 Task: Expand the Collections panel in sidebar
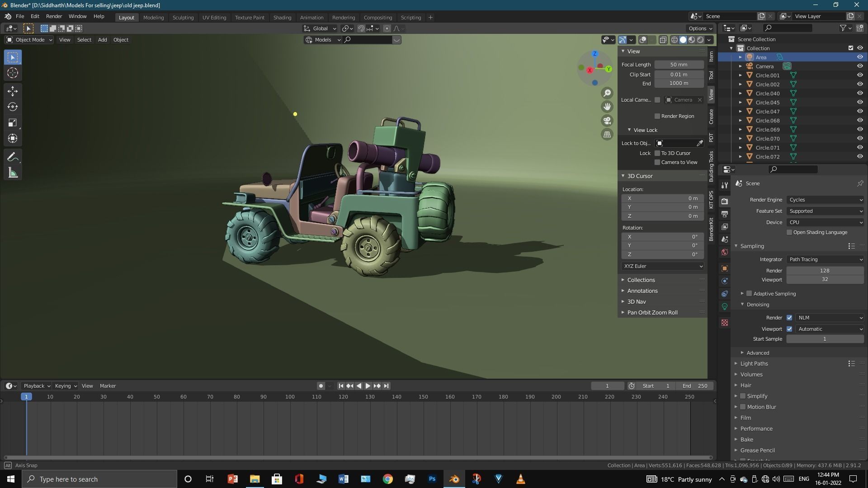coord(641,280)
